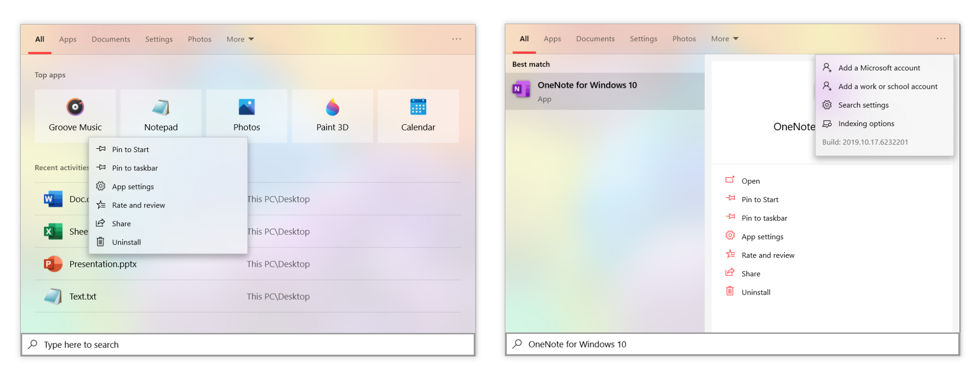Image resolution: width=980 pixels, height=375 pixels.
Task: Click the PowerPoint icon for Presentation.pptx
Action: coord(53,264)
